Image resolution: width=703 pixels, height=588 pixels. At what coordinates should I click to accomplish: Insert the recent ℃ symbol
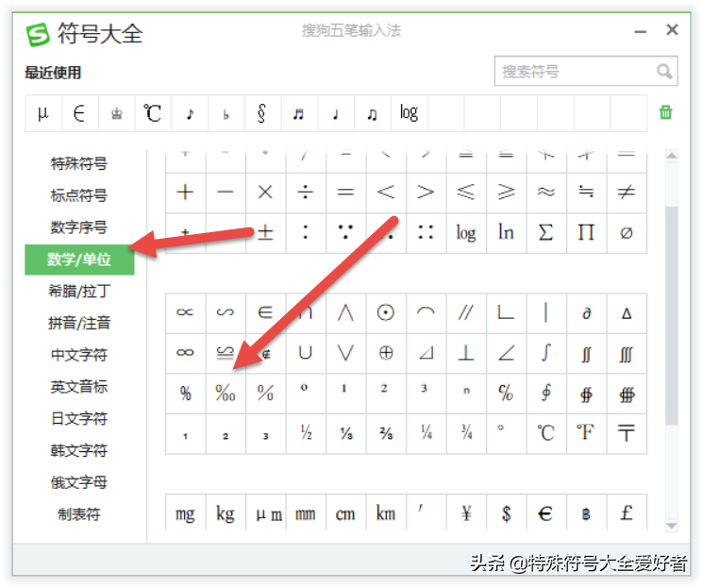tap(153, 113)
